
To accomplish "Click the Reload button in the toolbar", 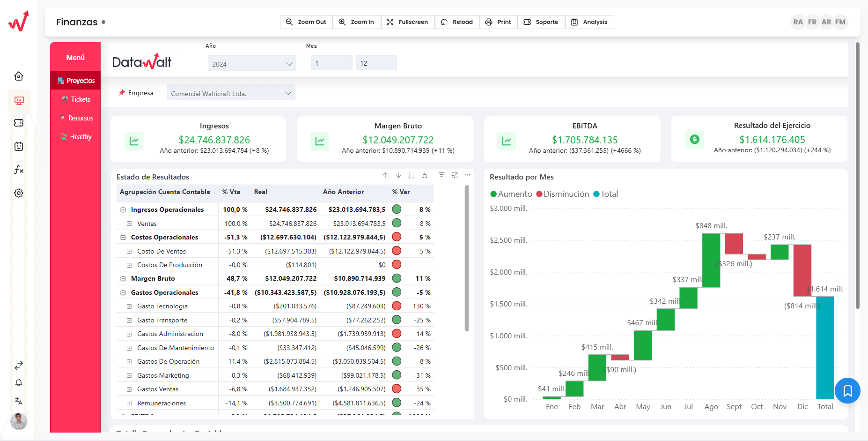I will tap(457, 22).
